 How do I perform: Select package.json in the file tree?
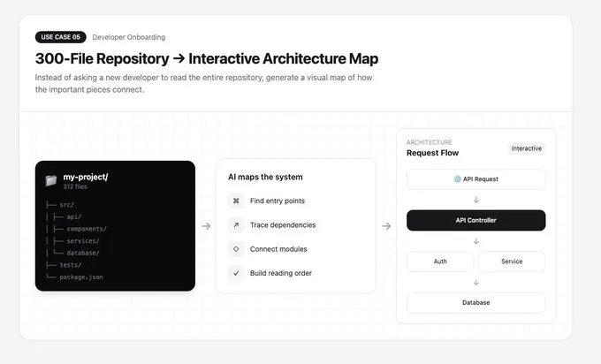(x=81, y=277)
